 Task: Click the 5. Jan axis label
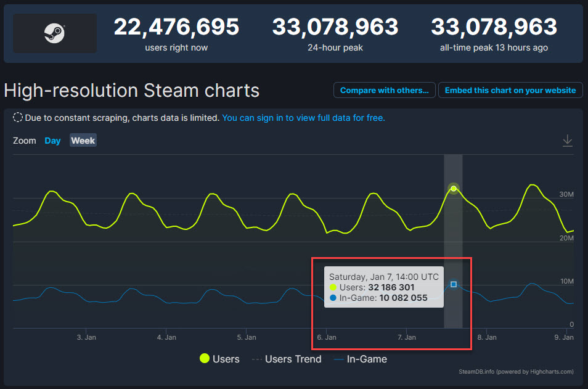coord(247,337)
